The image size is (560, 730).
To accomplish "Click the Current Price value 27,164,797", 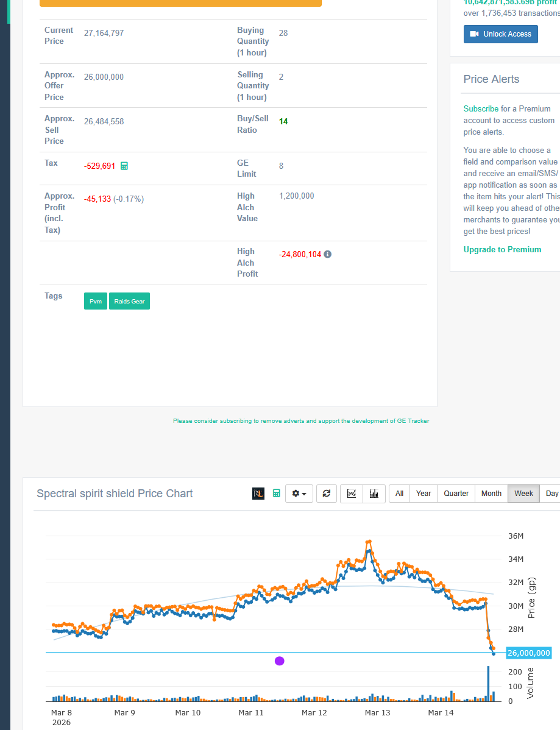I will [x=104, y=33].
